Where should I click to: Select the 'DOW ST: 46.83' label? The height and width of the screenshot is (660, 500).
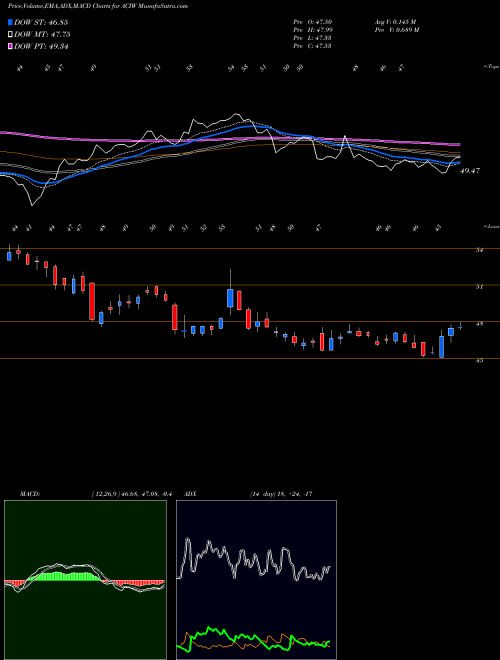pos(41,22)
